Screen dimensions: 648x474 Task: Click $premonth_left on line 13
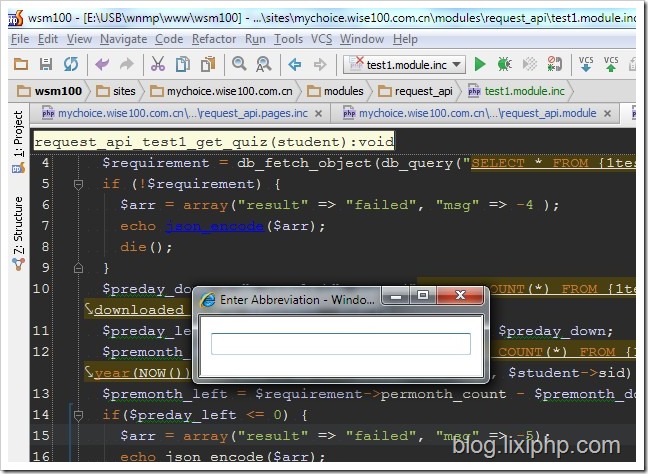[x=165, y=394]
